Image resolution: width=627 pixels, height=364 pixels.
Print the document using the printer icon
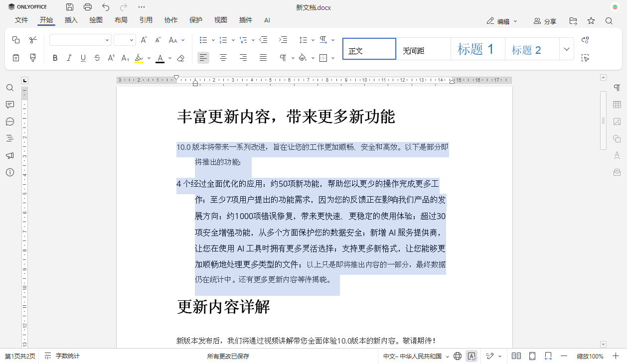pyautogui.click(x=88, y=7)
